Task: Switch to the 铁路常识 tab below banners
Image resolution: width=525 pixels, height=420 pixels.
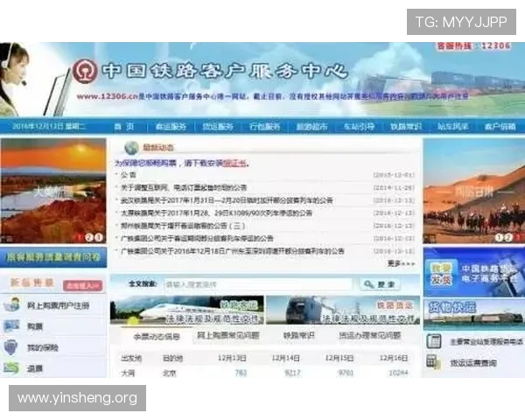Action: click(298, 335)
